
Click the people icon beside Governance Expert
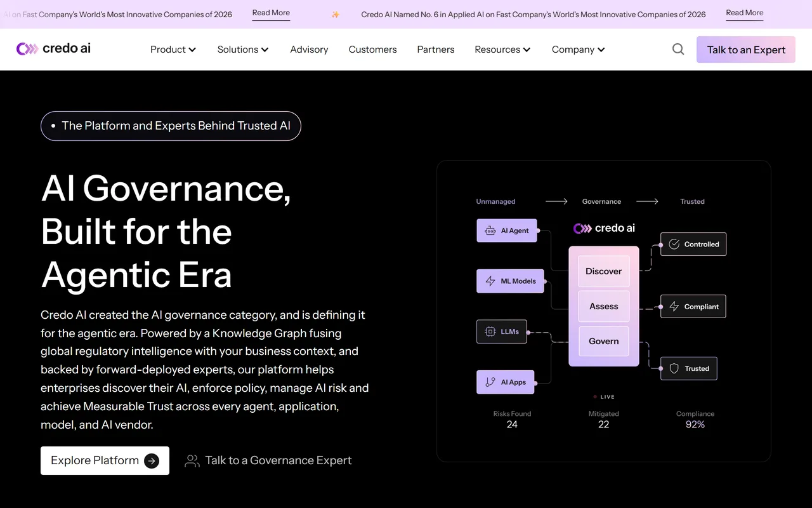192,461
